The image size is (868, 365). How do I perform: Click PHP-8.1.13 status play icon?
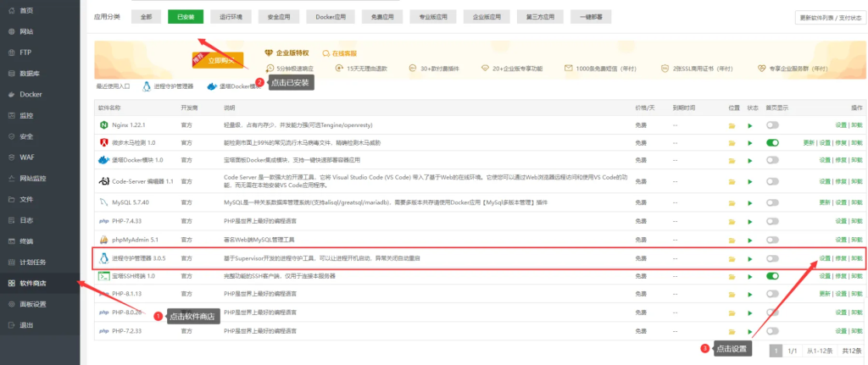tap(750, 293)
